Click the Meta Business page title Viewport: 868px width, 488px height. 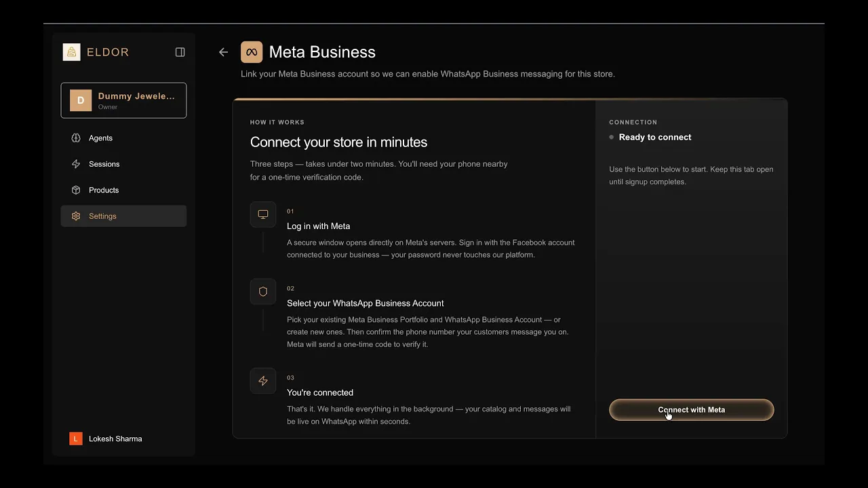pos(322,52)
